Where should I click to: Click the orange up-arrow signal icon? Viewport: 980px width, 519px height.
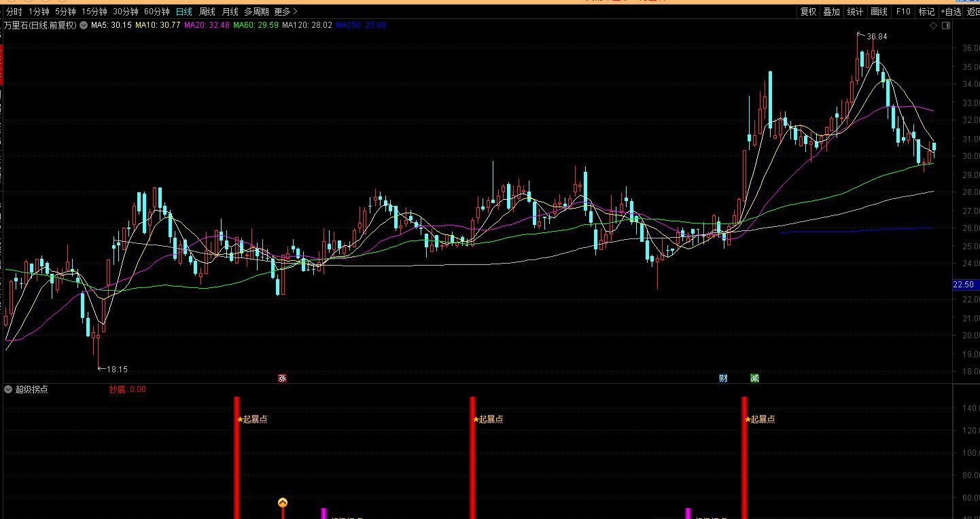click(283, 503)
